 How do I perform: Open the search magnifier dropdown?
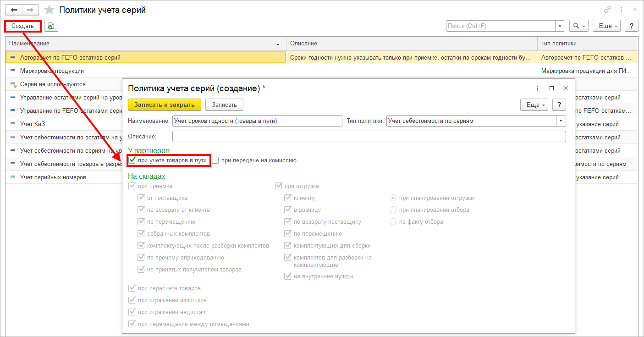(x=579, y=26)
